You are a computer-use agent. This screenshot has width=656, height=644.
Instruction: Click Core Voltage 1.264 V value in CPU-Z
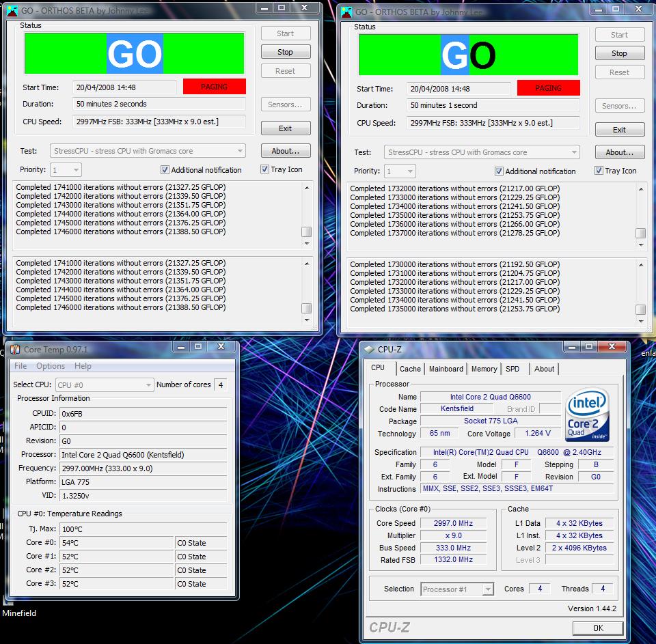[537, 433]
